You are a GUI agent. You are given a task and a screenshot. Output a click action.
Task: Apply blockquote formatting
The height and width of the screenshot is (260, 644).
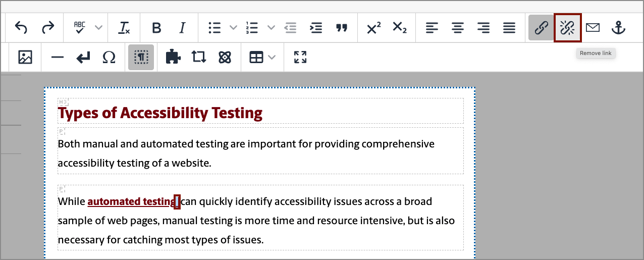342,28
